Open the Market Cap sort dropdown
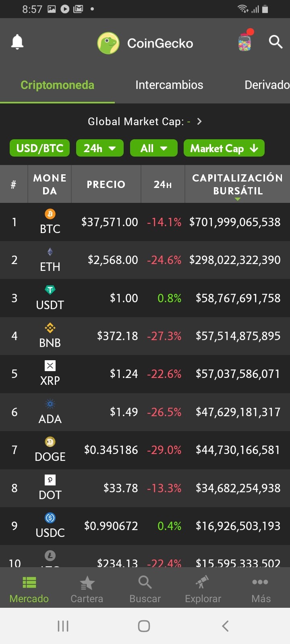The width and height of the screenshot is (290, 644). (224, 148)
